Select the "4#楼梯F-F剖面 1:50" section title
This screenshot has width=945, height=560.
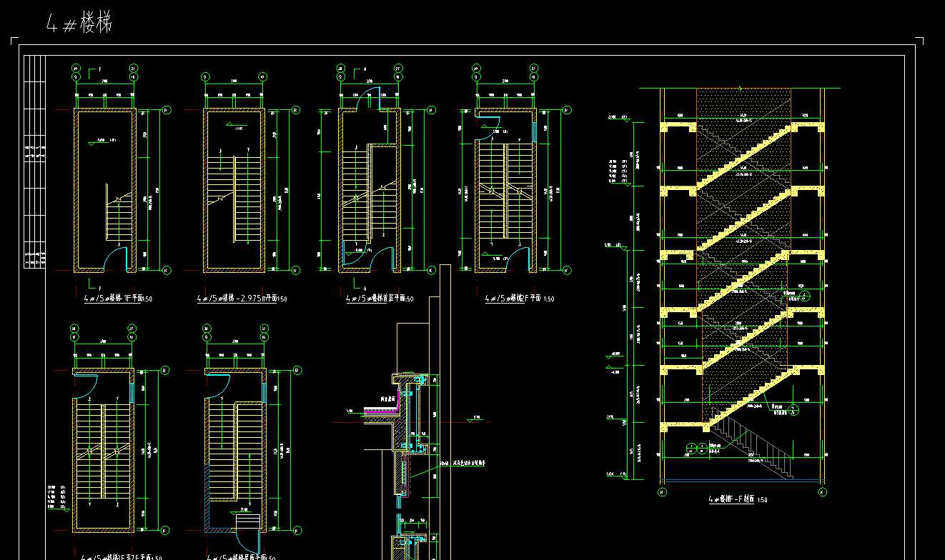tap(737, 500)
